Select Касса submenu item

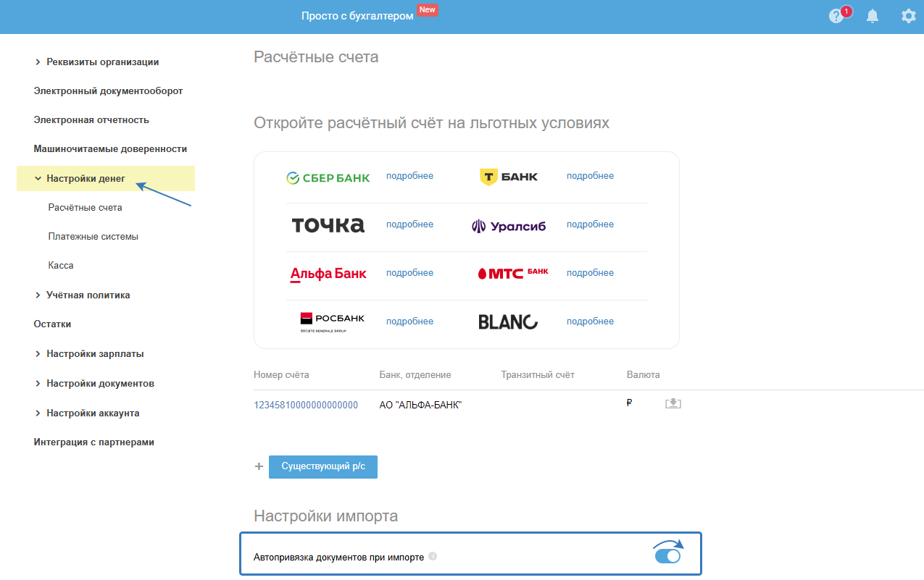[x=61, y=266]
